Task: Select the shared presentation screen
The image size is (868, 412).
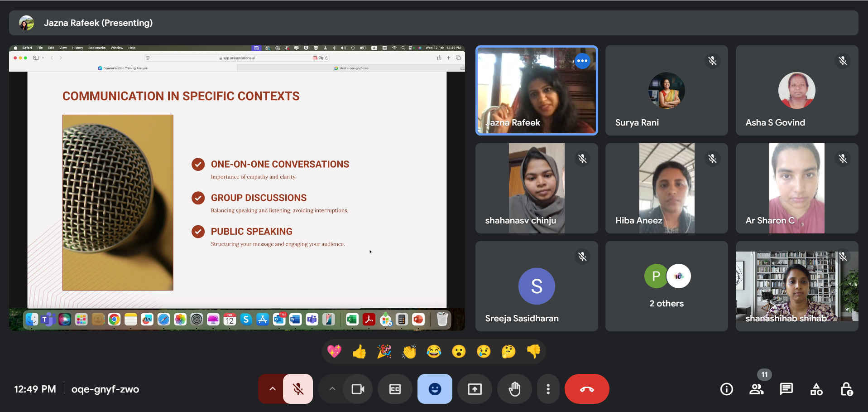Action: coord(237,188)
